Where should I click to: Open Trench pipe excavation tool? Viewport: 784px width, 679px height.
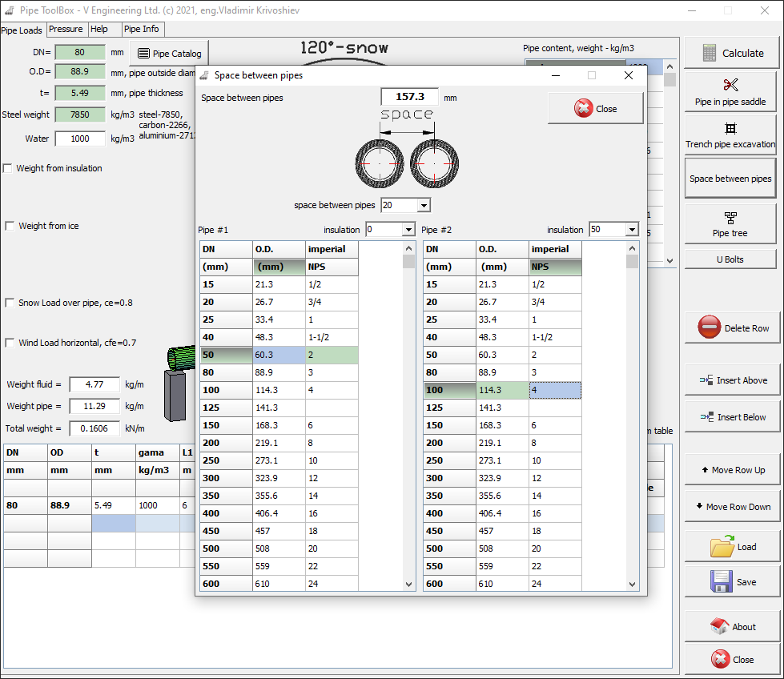coord(730,135)
